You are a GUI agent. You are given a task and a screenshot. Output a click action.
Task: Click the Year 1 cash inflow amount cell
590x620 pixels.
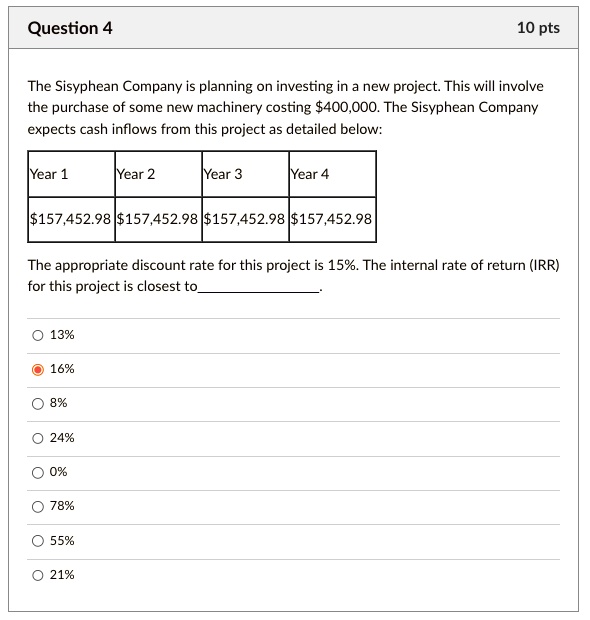(x=72, y=219)
